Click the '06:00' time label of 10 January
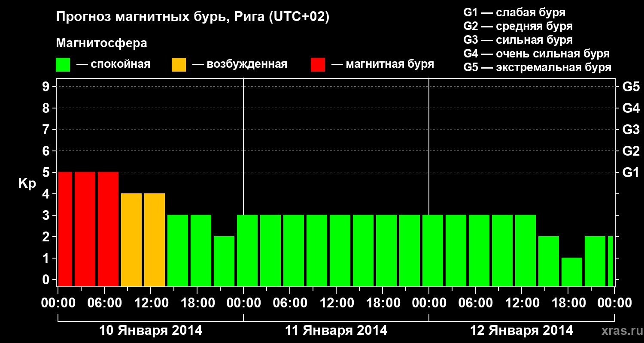Screen dimensions: 644x343 pyautogui.click(x=104, y=303)
